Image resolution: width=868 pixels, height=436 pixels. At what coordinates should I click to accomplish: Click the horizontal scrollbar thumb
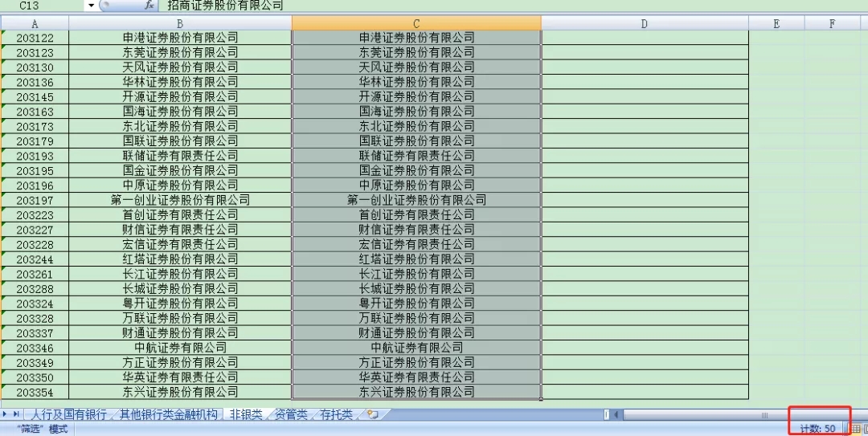point(764,414)
